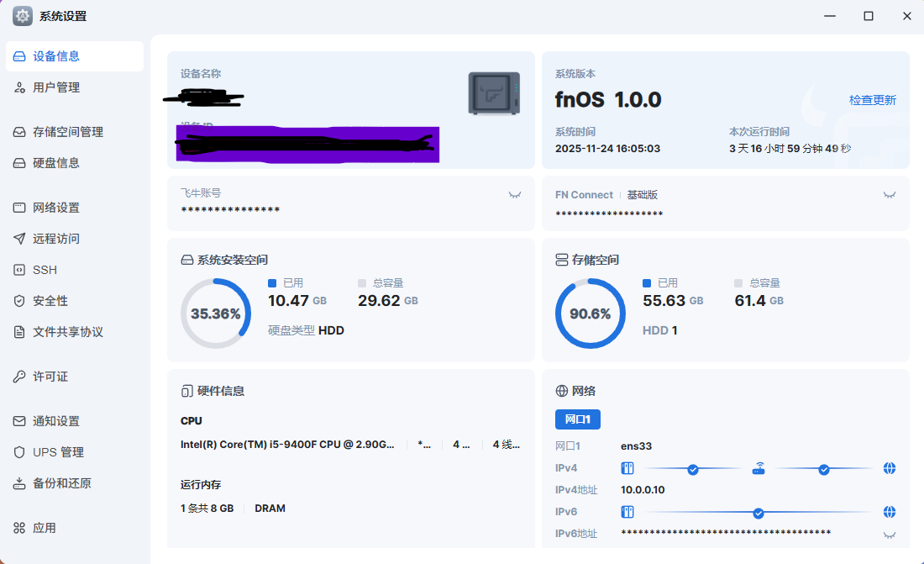Screen dimensions: 924x564
Task: Click the IPv6 row internet globe icon
Action: pyautogui.click(x=890, y=512)
